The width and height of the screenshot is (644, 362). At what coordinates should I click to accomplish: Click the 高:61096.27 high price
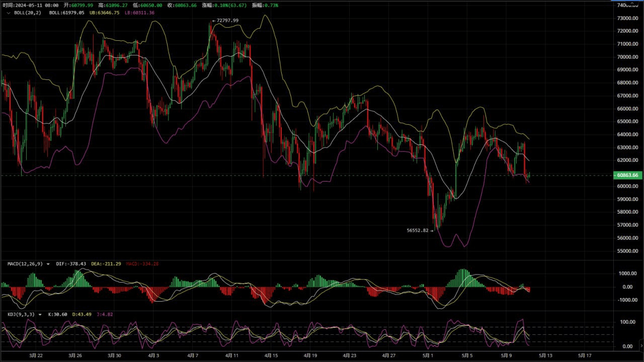click(113, 5)
